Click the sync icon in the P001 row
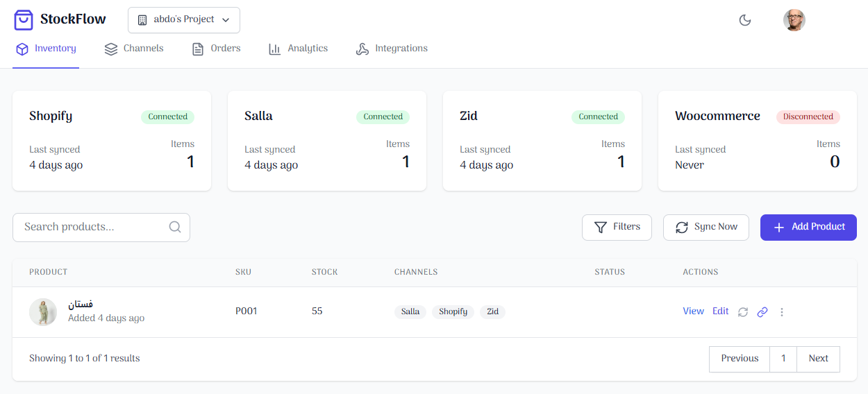868x394 pixels. tap(743, 312)
